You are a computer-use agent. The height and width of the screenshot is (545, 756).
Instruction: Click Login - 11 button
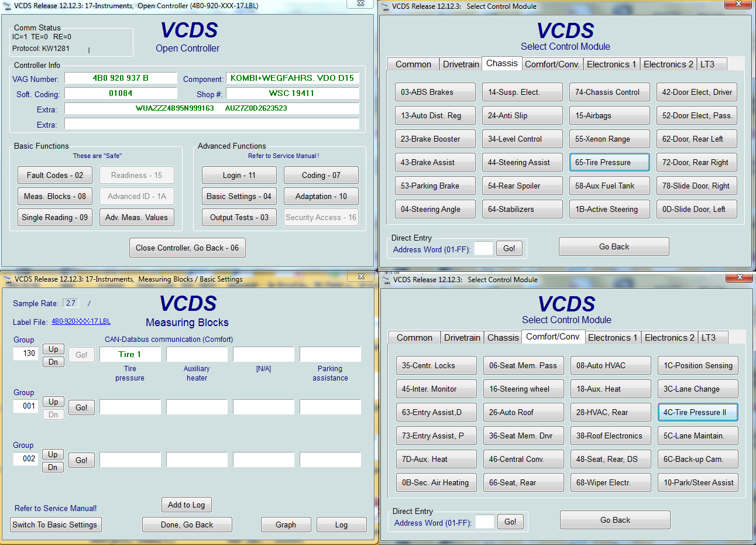(x=239, y=175)
